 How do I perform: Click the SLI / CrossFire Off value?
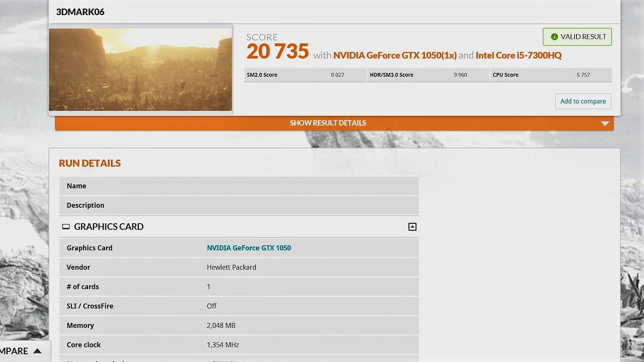[211, 306]
